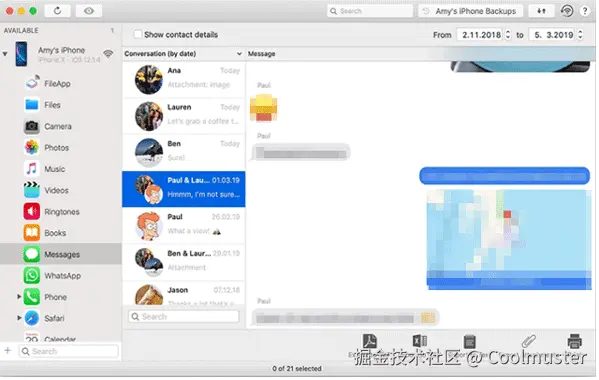Click the Amy's iPhone Backups button
Screen dimensions: 599x380
coord(473,11)
